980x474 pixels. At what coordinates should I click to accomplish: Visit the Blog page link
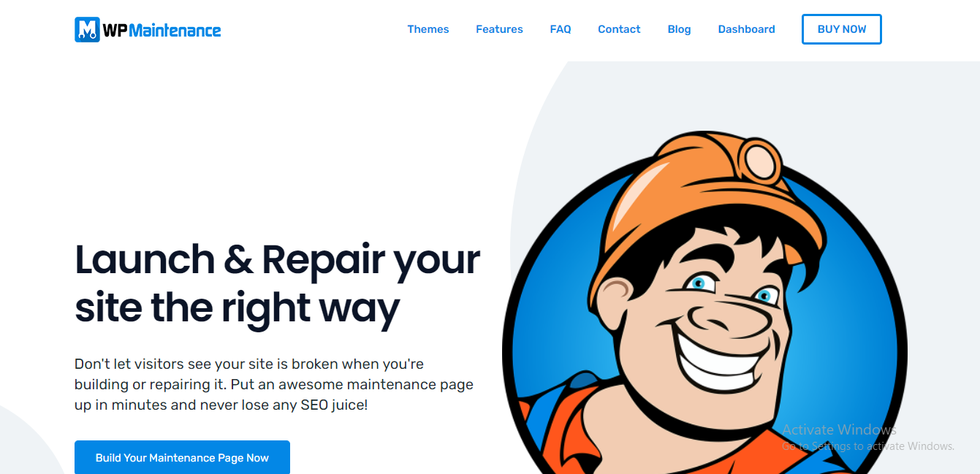[x=679, y=29]
